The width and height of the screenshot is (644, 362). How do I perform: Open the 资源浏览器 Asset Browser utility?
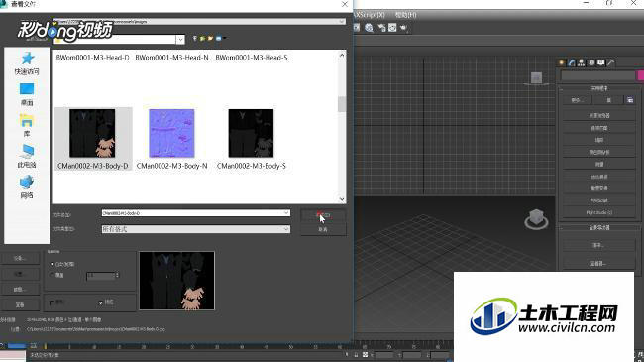pyautogui.click(x=599, y=116)
